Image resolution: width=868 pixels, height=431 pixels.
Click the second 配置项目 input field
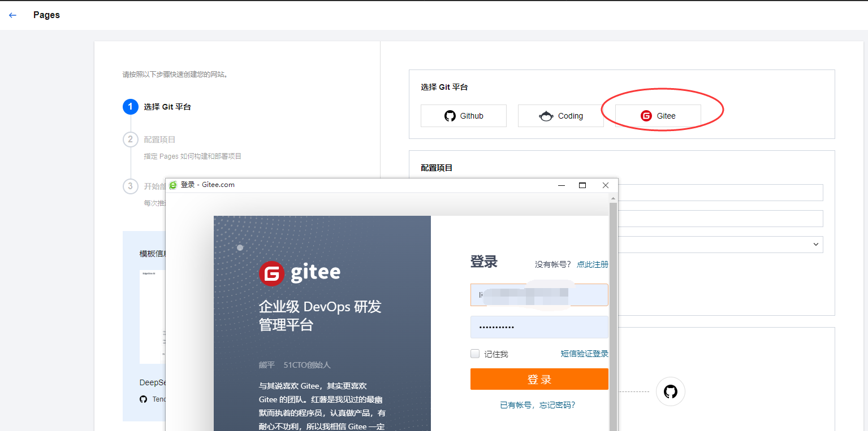tap(720, 219)
